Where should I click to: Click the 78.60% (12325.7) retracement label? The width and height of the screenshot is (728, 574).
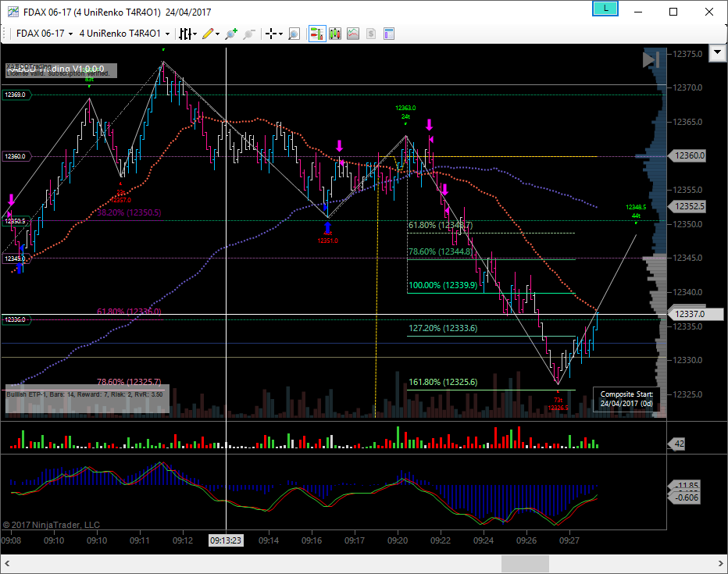[129, 383]
